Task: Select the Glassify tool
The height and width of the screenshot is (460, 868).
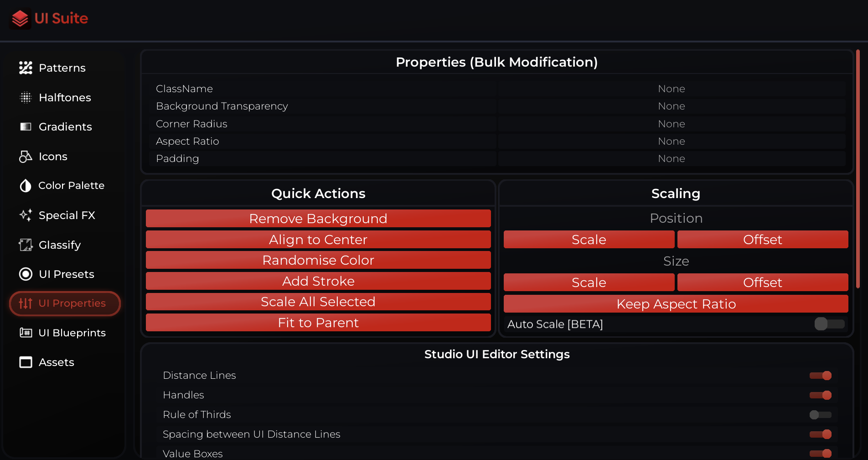Action: tap(59, 245)
